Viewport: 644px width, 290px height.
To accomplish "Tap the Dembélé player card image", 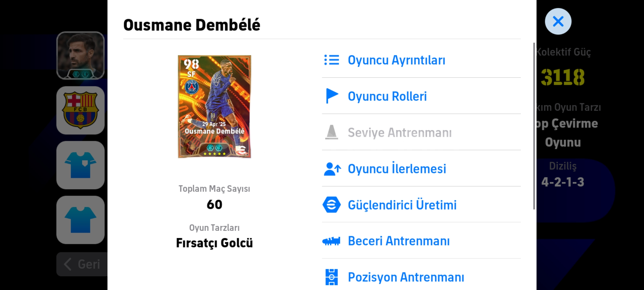I will point(214,107).
